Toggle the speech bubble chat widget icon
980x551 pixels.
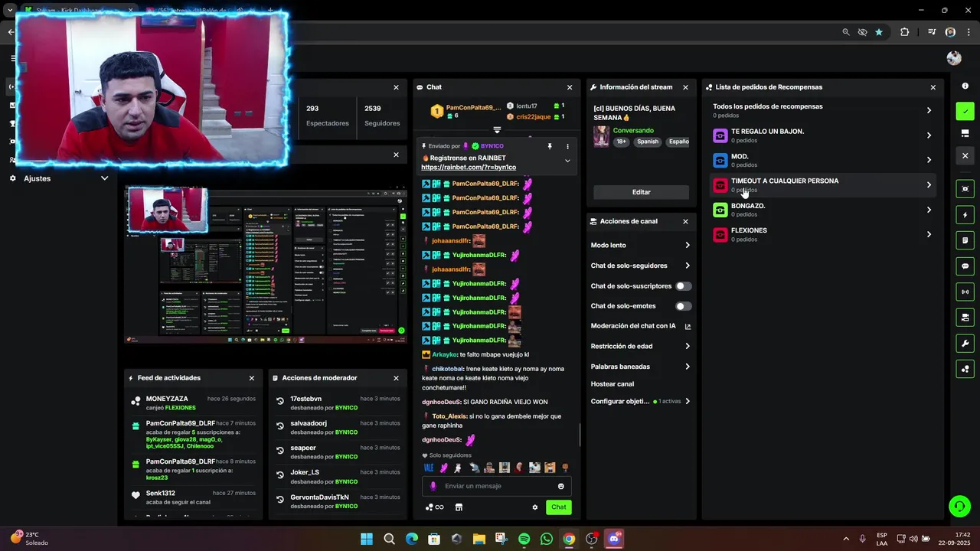coord(965,266)
